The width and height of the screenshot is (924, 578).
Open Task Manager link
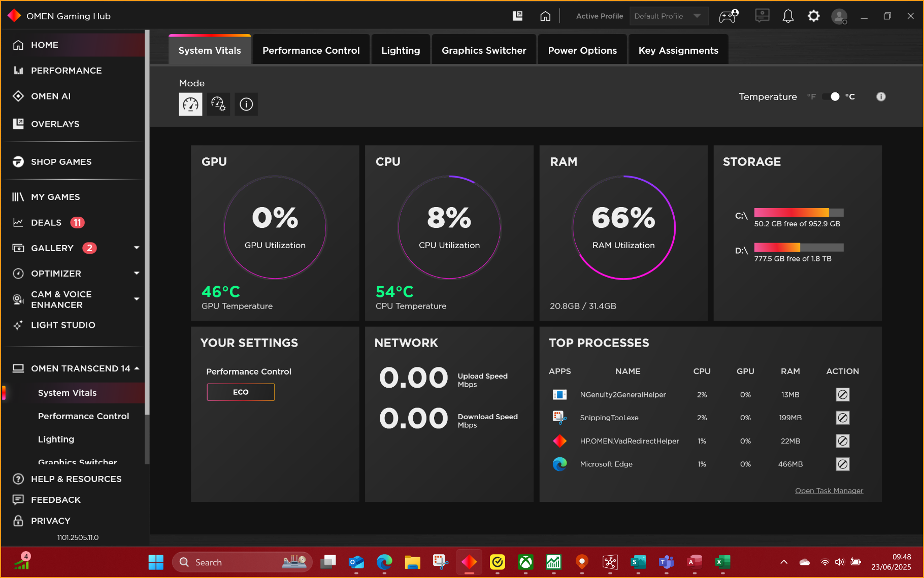tap(829, 490)
